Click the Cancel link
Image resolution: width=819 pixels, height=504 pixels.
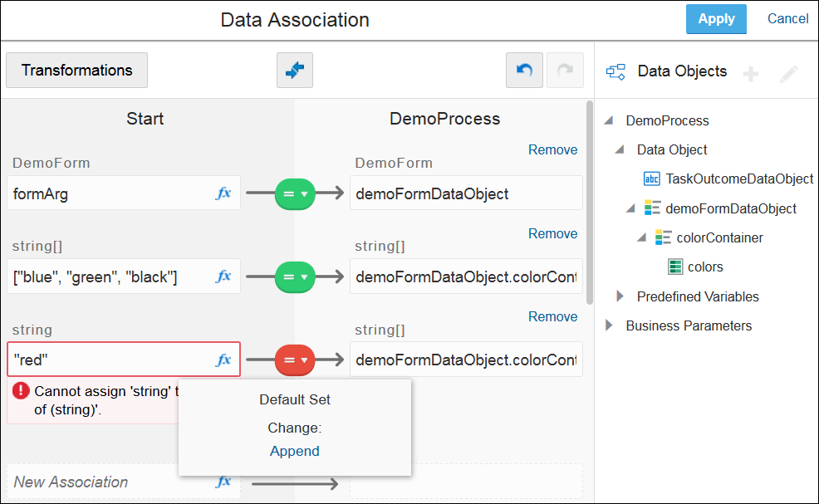click(x=787, y=19)
